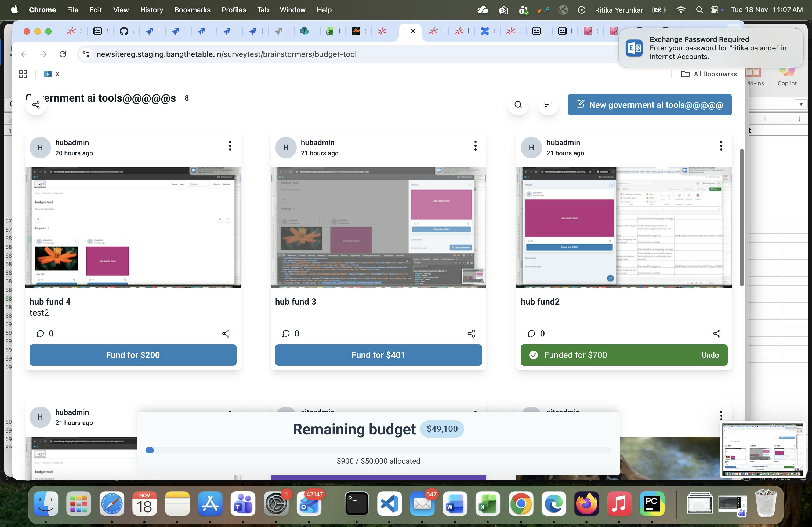Click the comment bubble on the hub fund2 card
Image resolution: width=812 pixels, height=527 pixels.
[x=531, y=334]
